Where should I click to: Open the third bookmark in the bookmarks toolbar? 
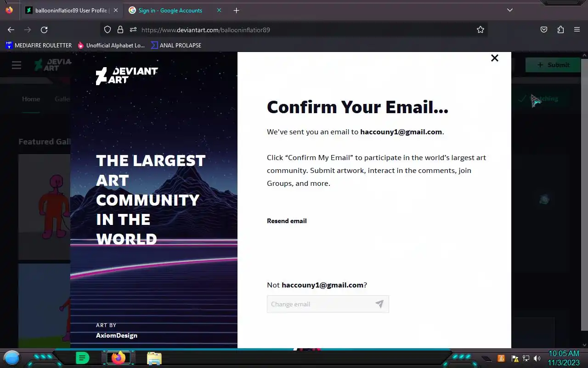pyautogui.click(x=176, y=45)
